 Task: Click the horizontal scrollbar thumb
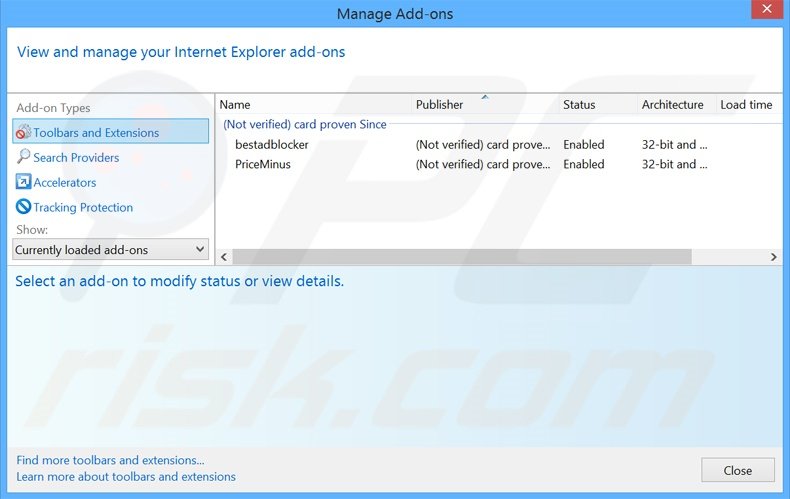462,257
